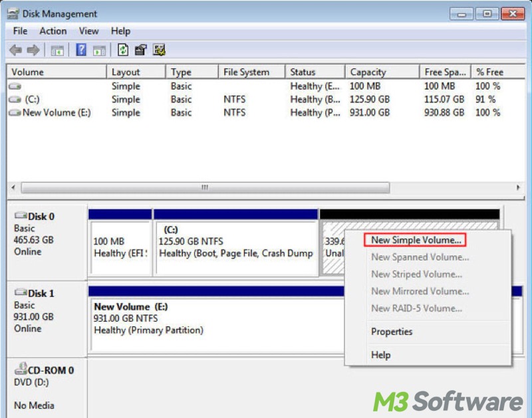This screenshot has width=532, height=418.
Task: Sort by the Volume column header
Action: [x=57, y=72]
